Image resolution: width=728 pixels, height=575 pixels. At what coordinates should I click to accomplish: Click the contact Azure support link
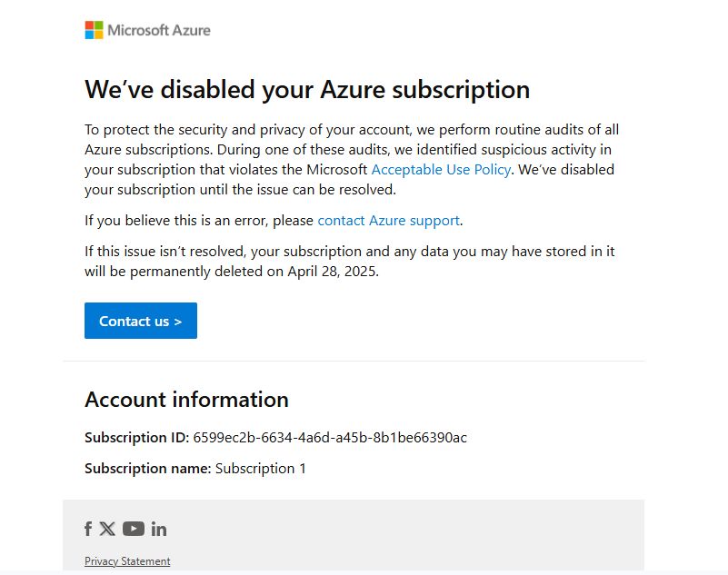tap(389, 221)
